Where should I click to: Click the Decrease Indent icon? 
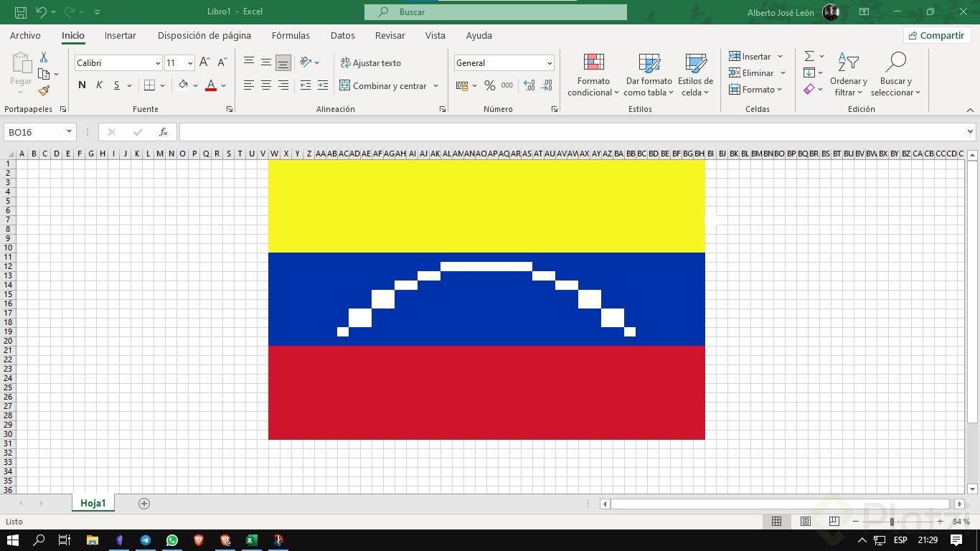coord(305,85)
